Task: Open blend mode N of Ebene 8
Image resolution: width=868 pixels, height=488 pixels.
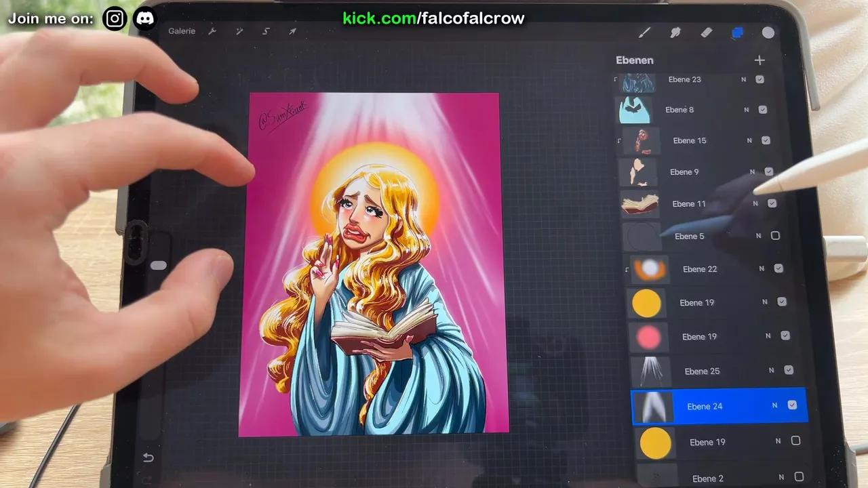Action: coord(747,110)
